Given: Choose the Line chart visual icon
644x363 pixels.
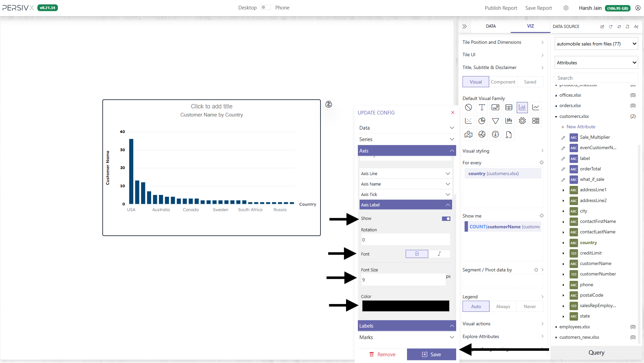Looking at the screenshot, I should [x=536, y=107].
